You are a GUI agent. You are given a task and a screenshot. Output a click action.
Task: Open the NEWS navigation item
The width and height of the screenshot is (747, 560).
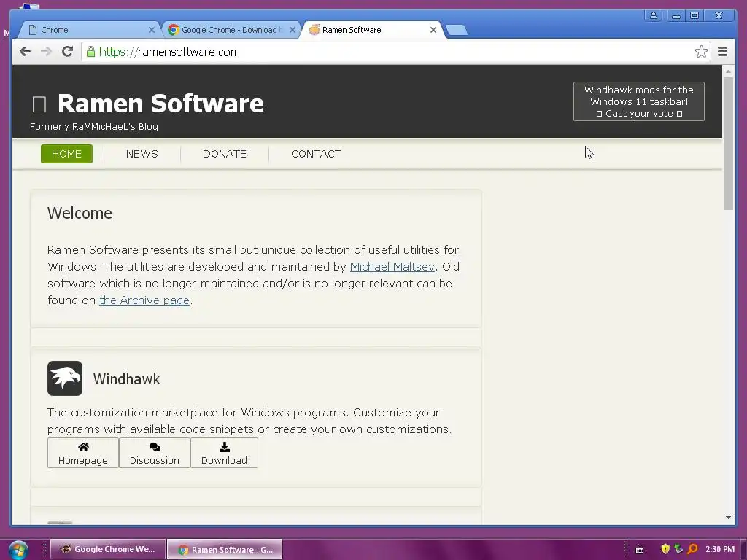click(x=142, y=154)
